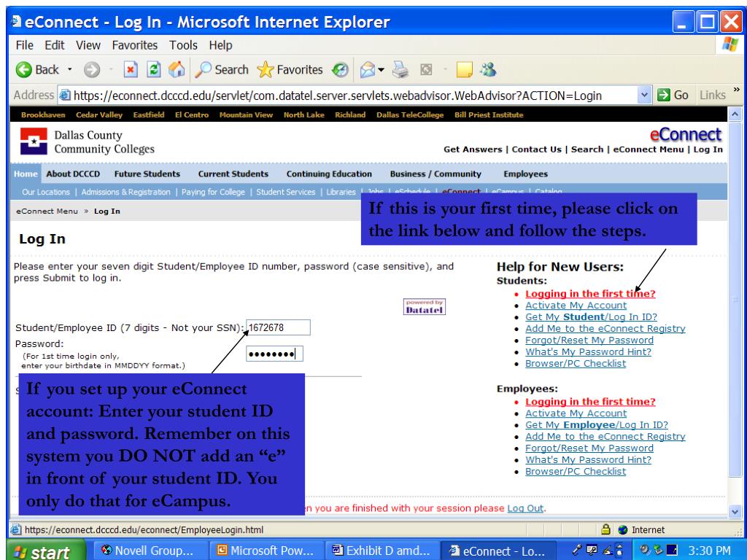The image size is (747, 560).
Task: Open the History clock icon
Action: (340, 70)
